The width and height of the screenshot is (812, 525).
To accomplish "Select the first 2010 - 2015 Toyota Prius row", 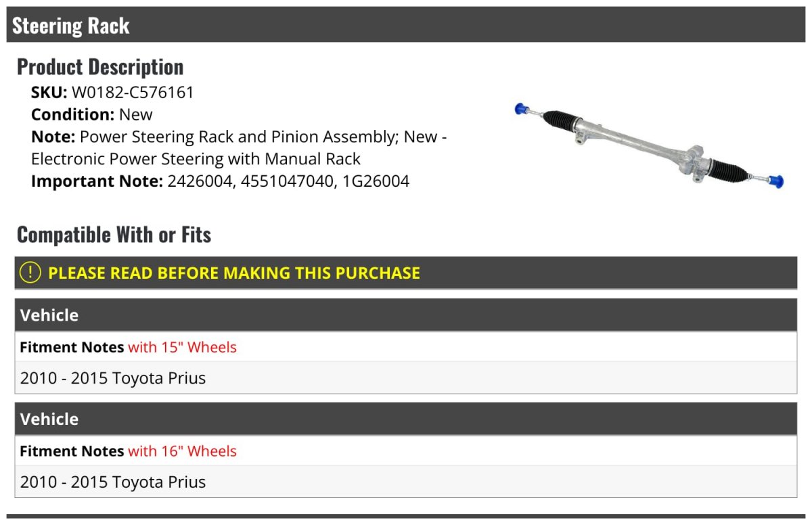I will tap(406, 378).
